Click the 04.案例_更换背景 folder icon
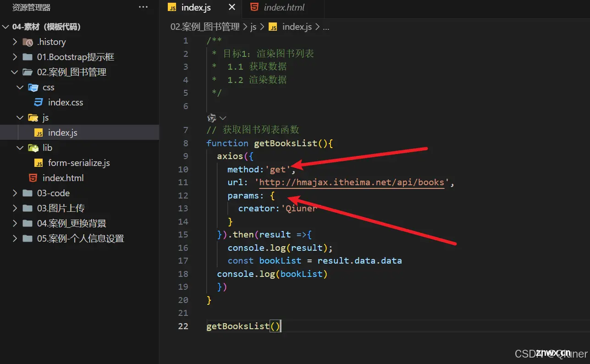Viewport: 590px width, 364px height. coord(28,223)
